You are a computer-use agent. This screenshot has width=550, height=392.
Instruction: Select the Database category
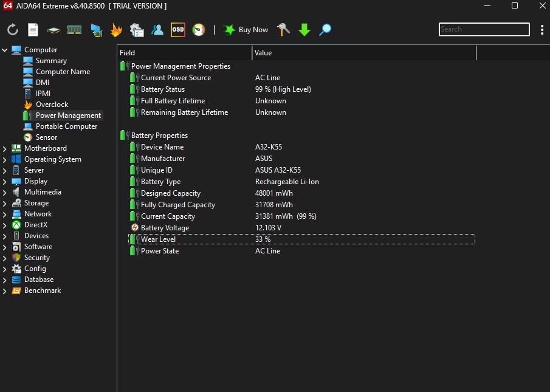tap(39, 280)
